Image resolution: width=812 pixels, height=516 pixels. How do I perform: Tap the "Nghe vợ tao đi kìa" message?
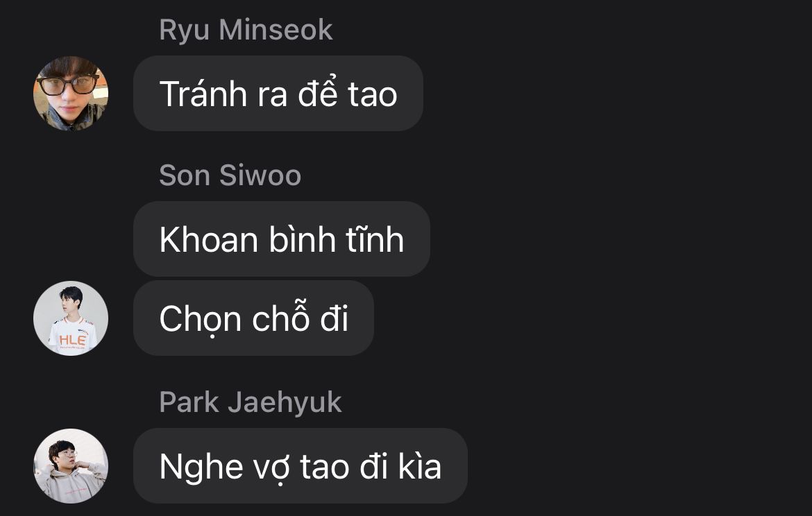click(x=301, y=466)
